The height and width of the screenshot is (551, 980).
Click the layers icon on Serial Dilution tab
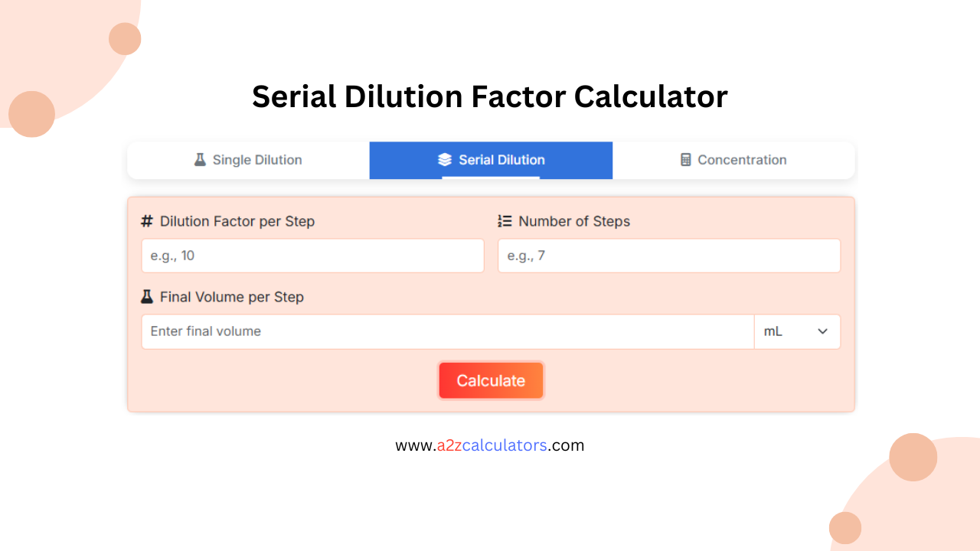(445, 160)
